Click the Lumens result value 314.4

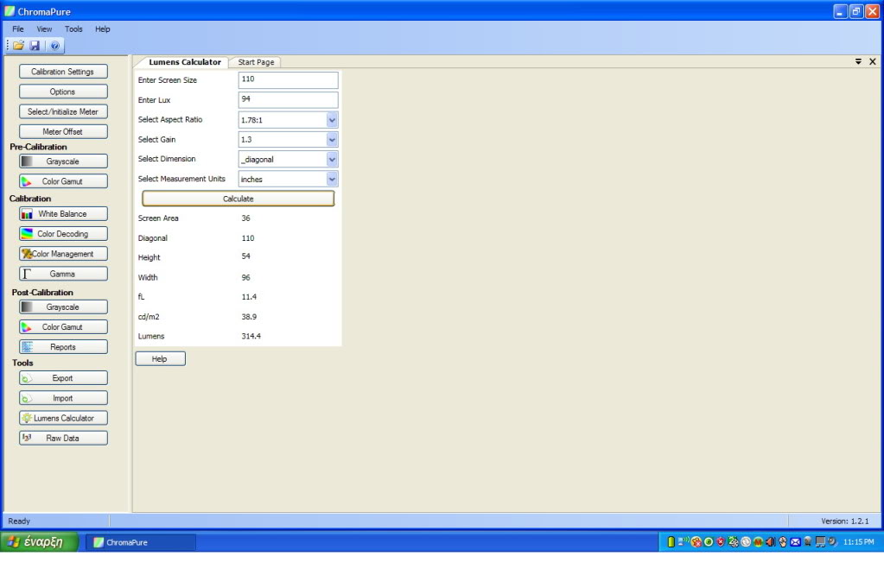251,336
